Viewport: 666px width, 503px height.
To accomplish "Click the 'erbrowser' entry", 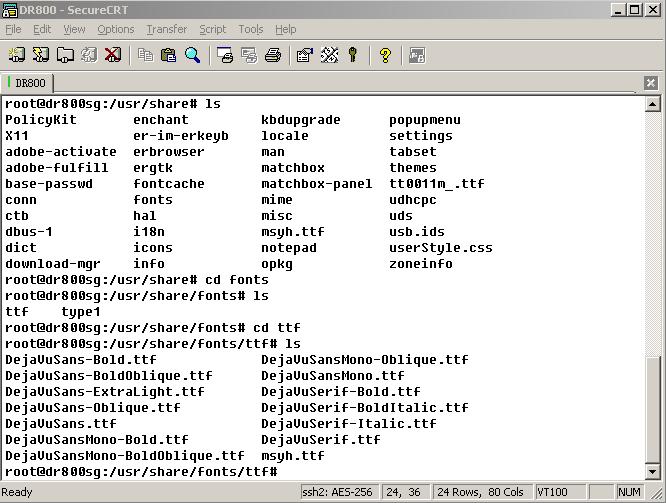I will coord(169,152).
